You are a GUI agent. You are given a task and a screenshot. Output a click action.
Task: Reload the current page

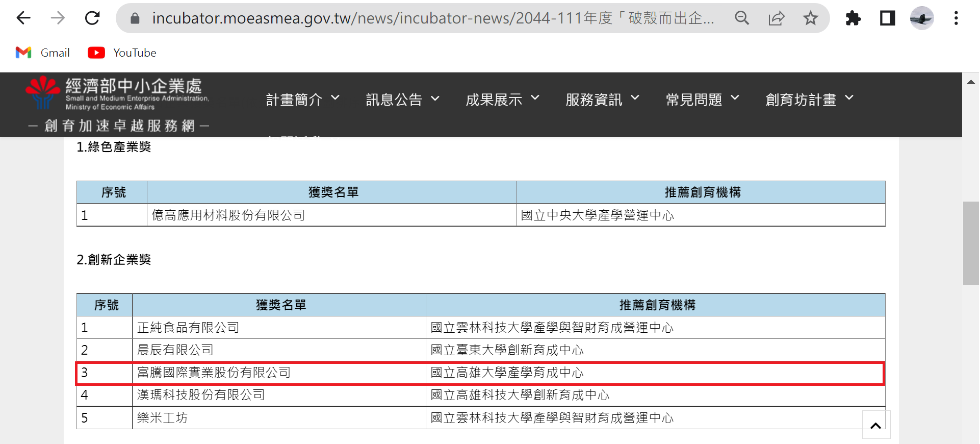[x=92, y=18]
